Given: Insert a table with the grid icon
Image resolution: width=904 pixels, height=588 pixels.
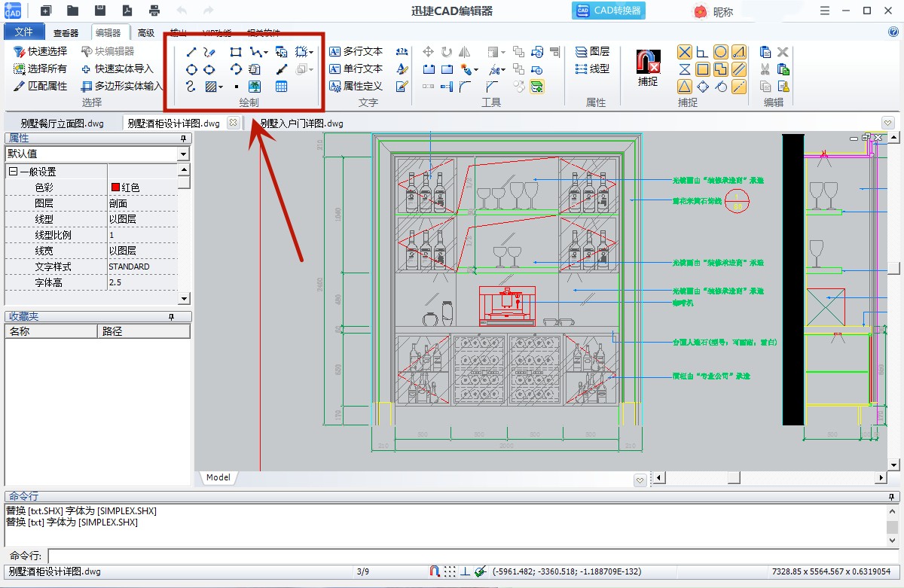Looking at the screenshot, I should pos(281,87).
